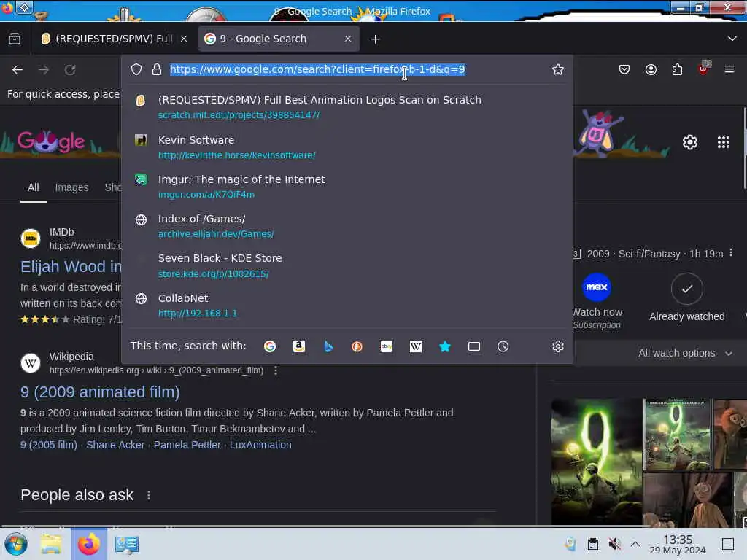747x560 pixels.
Task: Bookmark this page with the star
Action: (558, 69)
